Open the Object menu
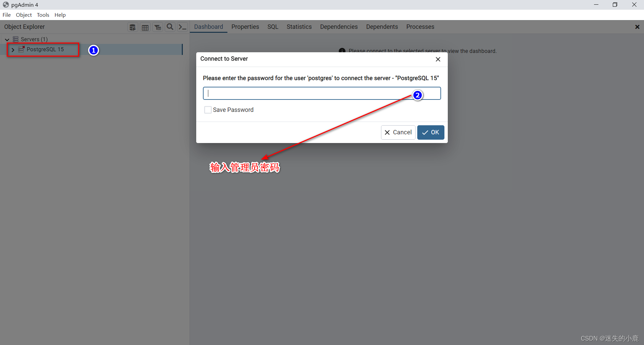 (24, 15)
